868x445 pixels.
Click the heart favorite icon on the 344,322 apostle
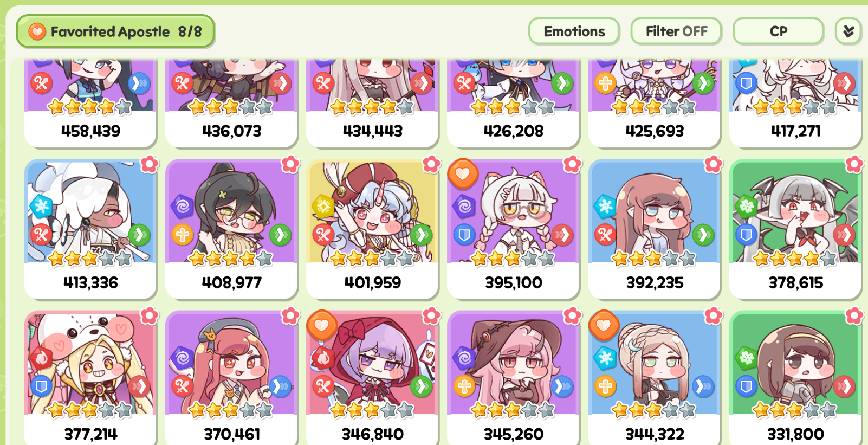[x=604, y=325]
